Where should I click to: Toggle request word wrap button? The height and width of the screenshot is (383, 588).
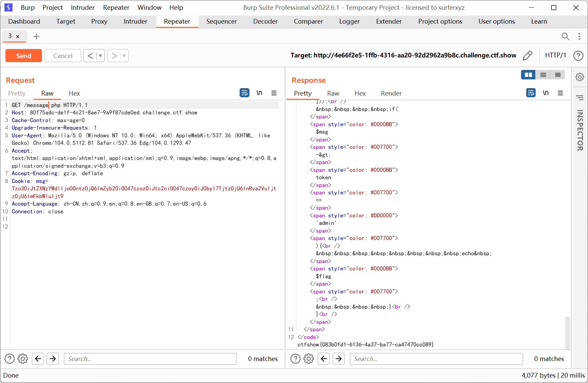244,93
